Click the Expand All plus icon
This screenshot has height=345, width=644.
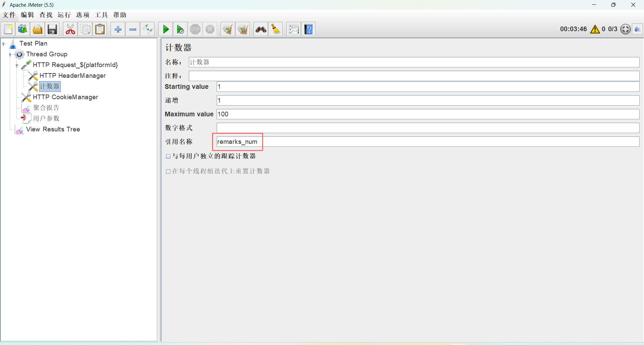point(118,29)
